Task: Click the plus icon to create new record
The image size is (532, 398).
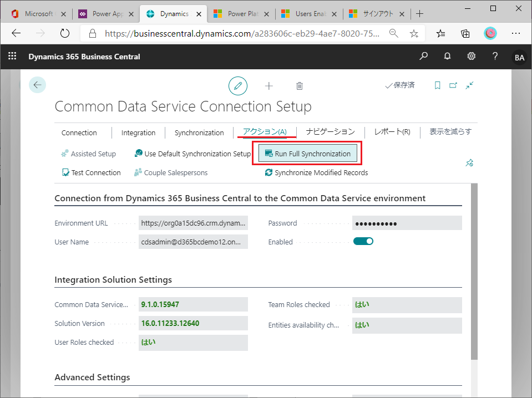Action: coord(268,86)
